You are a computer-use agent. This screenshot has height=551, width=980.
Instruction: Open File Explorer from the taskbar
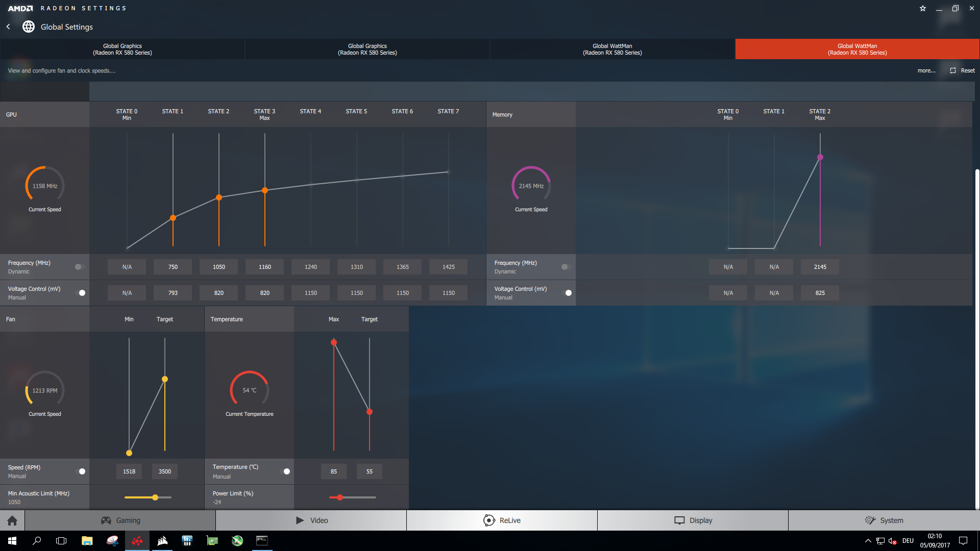(87, 541)
